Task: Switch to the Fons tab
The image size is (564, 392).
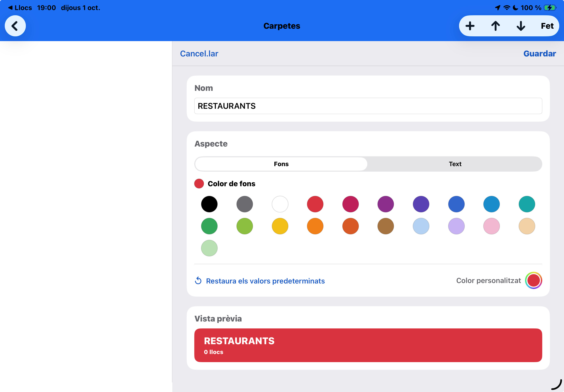Action: pos(281,164)
